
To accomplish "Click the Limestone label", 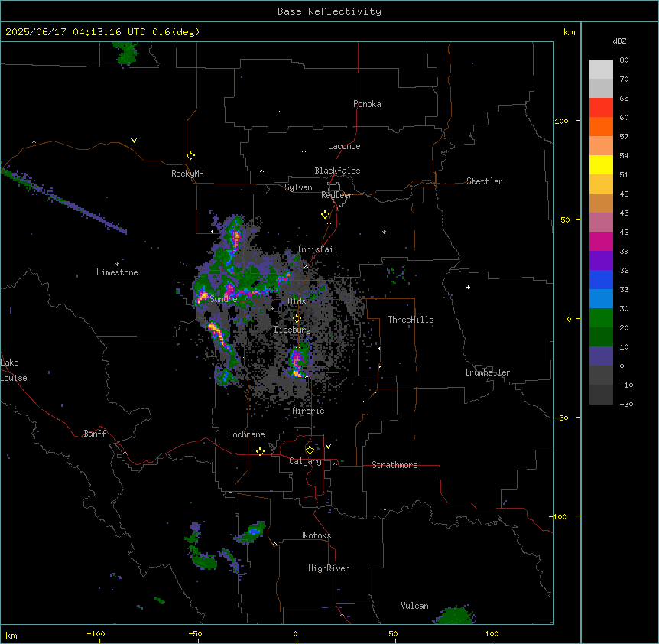I will [117, 272].
